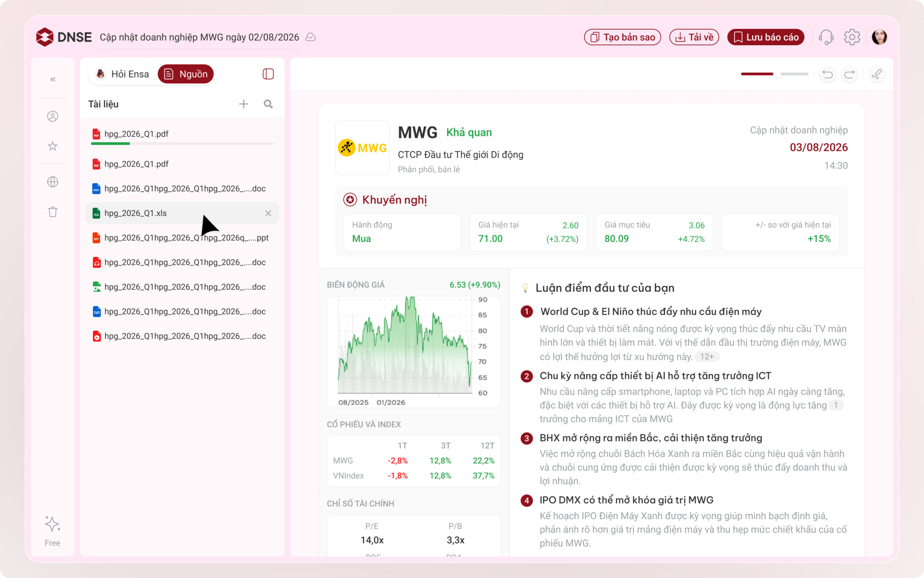Collapse the left sidebar with double chevron
This screenshot has width=924, height=578.
click(x=53, y=79)
